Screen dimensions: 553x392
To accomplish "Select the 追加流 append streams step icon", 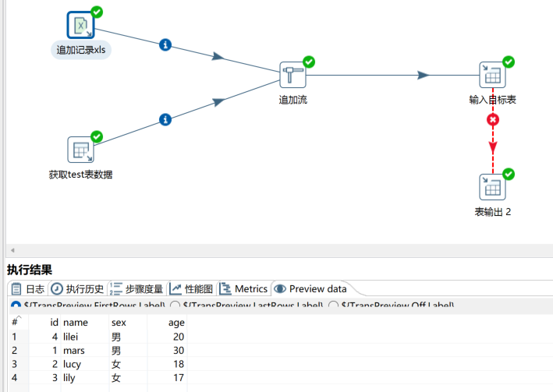I will pyautogui.click(x=292, y=76).
